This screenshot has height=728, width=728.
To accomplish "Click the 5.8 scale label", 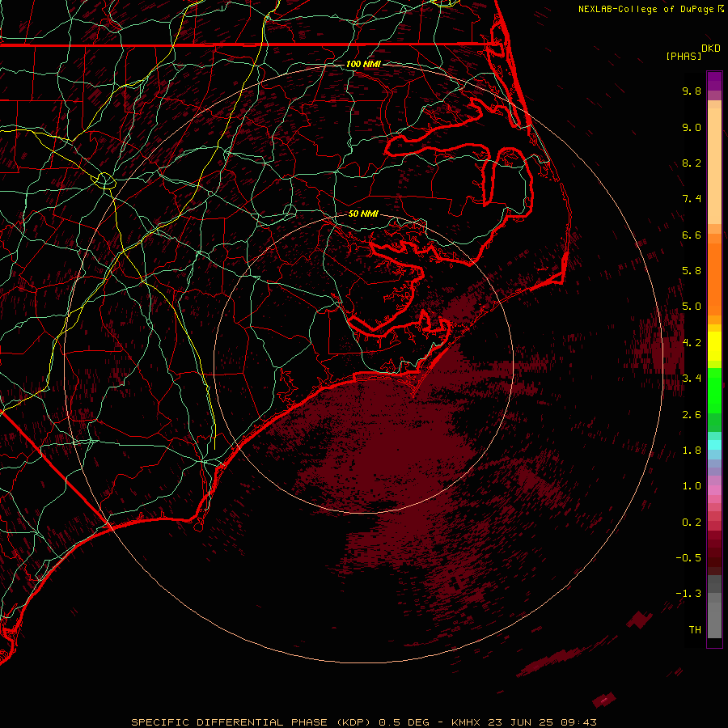I will (692, 271).
